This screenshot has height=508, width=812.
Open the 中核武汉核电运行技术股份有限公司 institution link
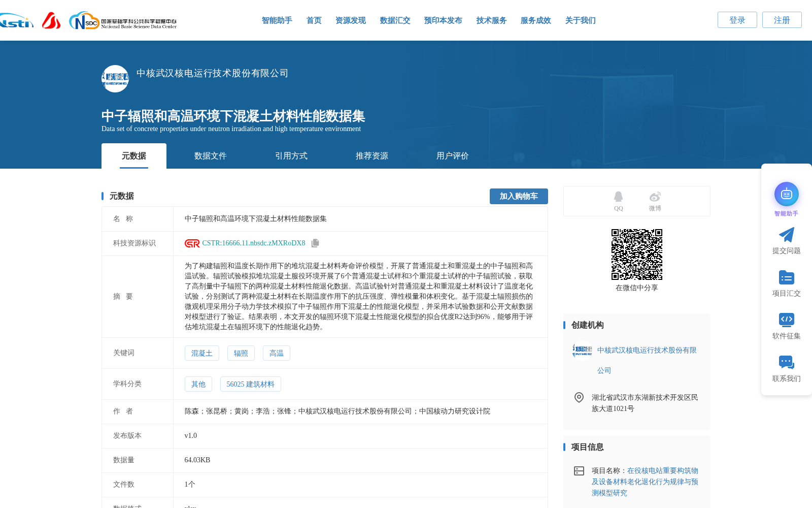click(x=647, y=360)
